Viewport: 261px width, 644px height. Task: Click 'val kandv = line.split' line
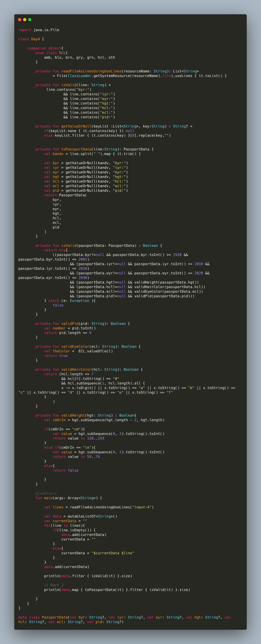click(93, 154)
